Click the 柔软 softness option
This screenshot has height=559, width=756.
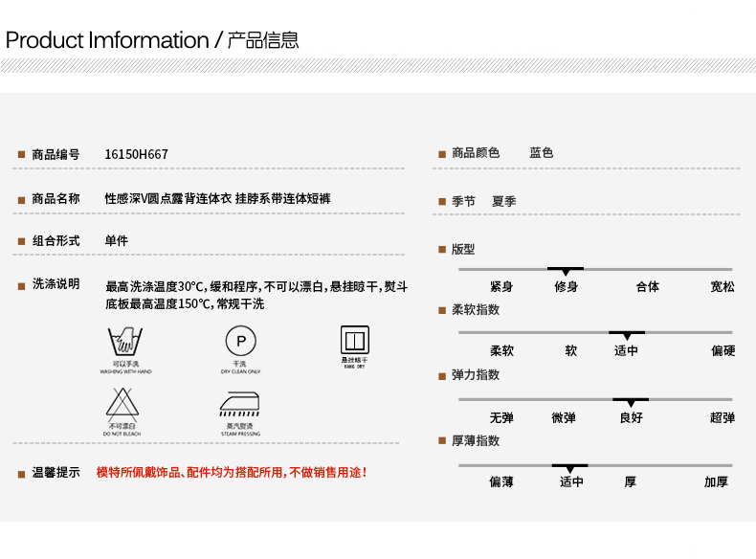[501, 350]
